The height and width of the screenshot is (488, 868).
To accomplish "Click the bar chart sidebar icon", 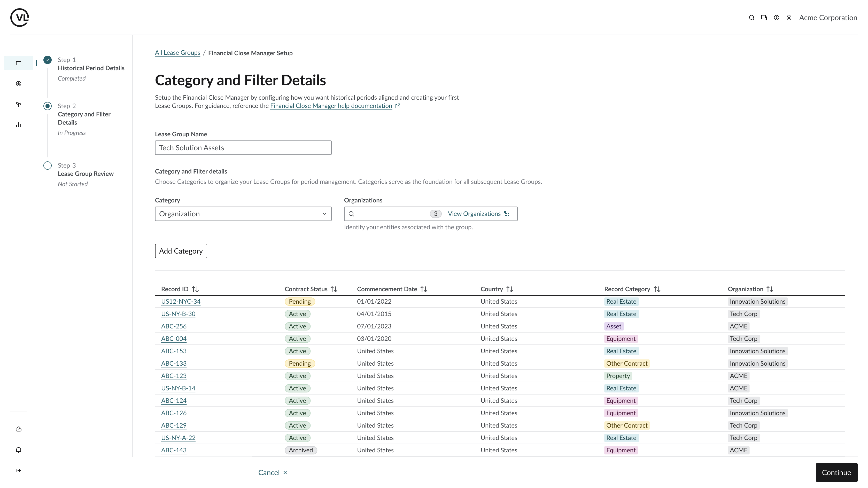I will tap(19, 125).
